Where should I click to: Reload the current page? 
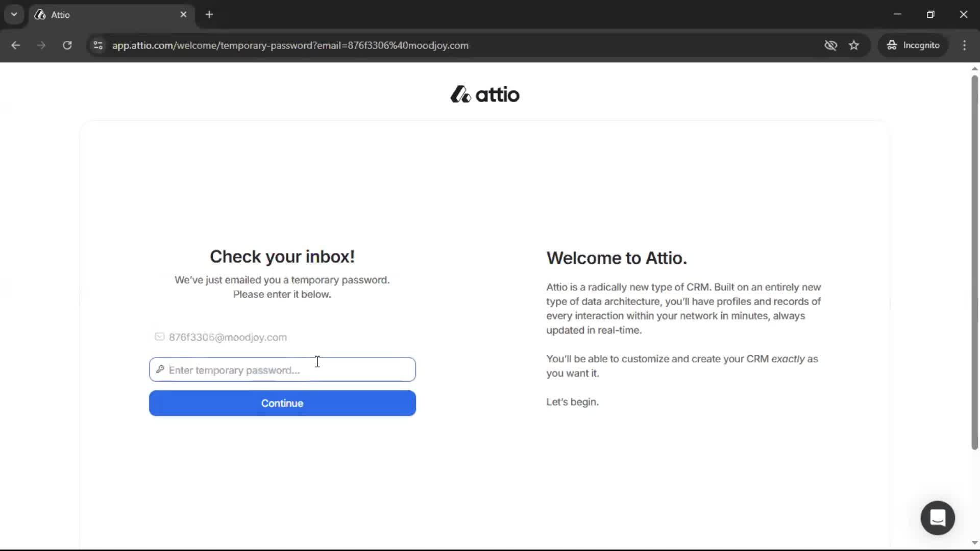click(67, 45)
